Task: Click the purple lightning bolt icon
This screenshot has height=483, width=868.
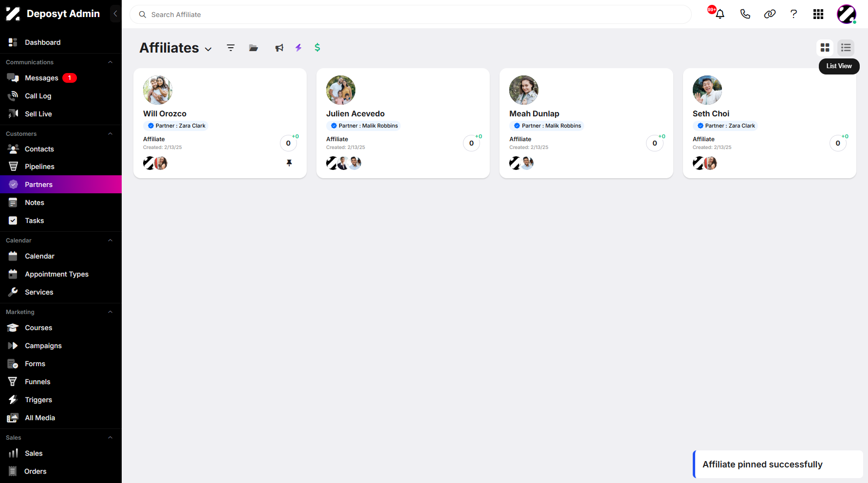Action: (298, 47)
